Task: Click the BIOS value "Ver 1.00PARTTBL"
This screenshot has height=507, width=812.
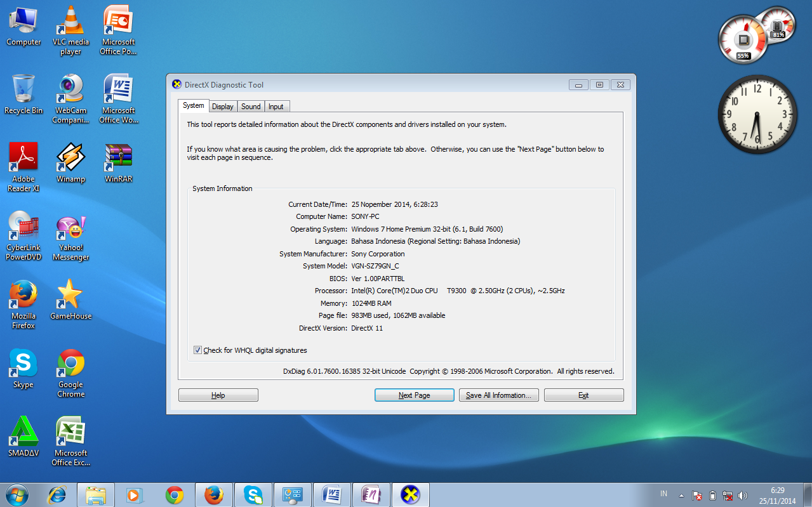Action: [x=378, y=279]
